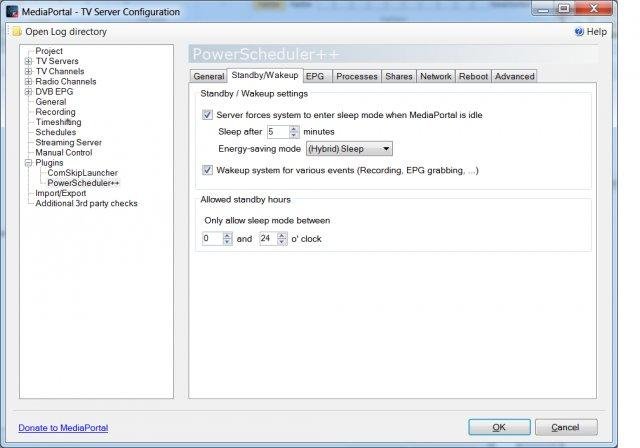
Task: Click the Open Log directory label
Action: point(66,32)
